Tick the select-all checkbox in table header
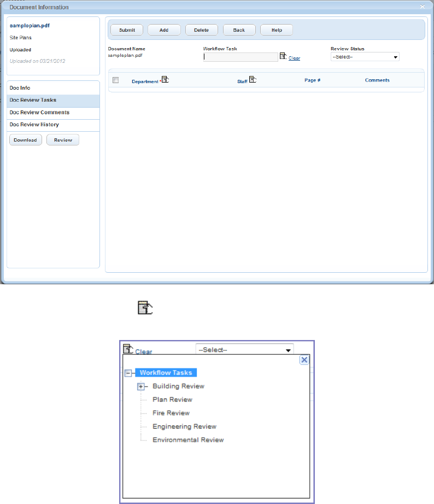The width and height of the screenshot is (434, 504). pyautogui.click(x=116, y=80)
